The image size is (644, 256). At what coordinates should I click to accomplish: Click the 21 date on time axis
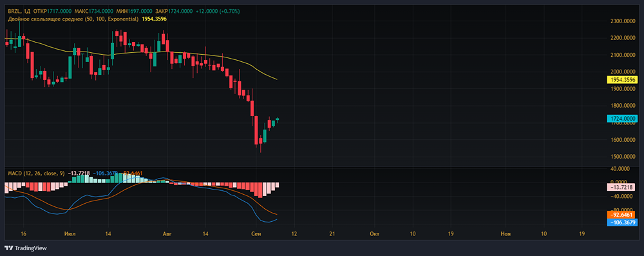coord(332,234)
